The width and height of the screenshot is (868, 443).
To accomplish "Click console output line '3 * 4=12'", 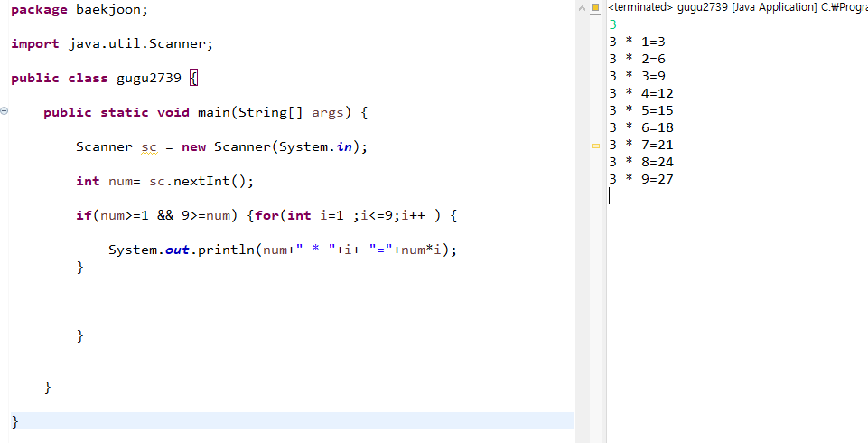I will pyautogui.click(x=641, y=93).
